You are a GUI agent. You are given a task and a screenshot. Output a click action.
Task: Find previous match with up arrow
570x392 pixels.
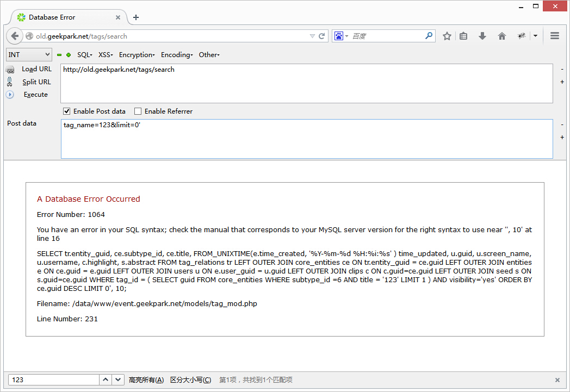point(106,379)
